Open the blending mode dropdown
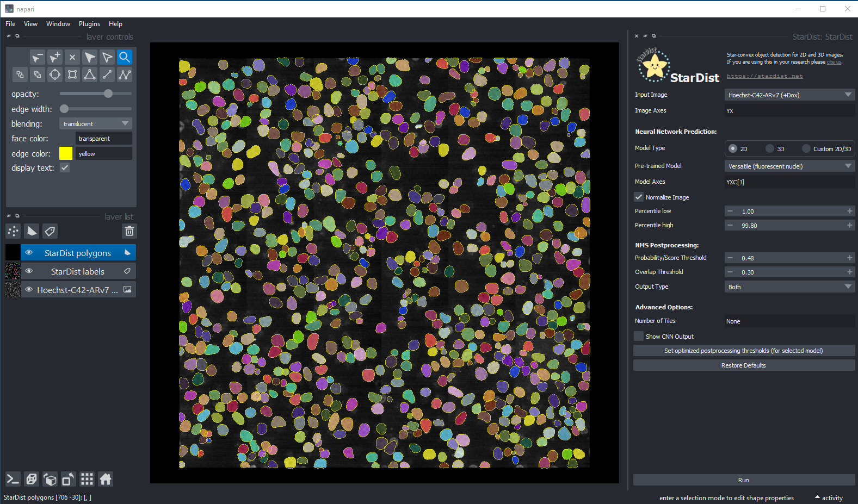The height and width of the screenshot is (504, 858). pos(96,124)
